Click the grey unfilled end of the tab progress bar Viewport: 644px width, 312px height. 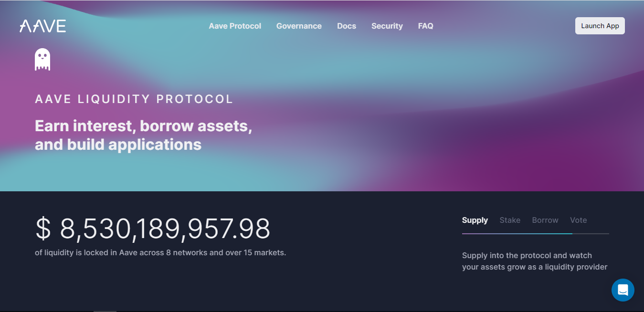(591, 234)
